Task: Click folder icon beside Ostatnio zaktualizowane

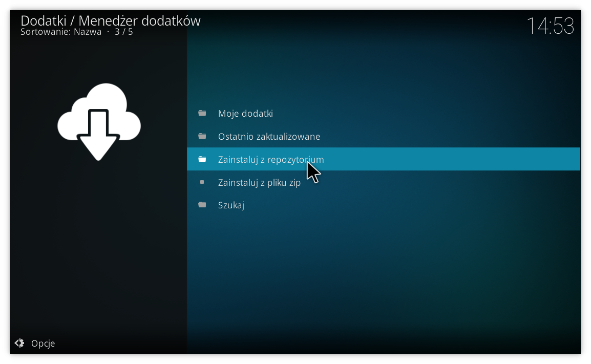Action: (202, 136)
